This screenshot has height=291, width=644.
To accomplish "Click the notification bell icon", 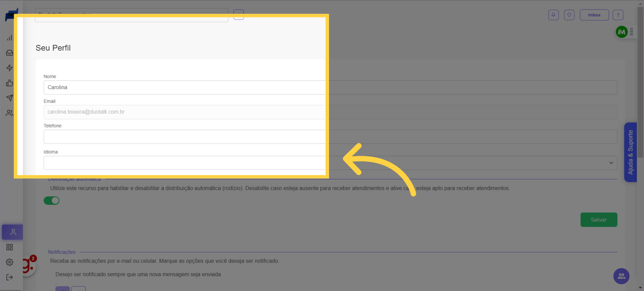I will point(553,15).
